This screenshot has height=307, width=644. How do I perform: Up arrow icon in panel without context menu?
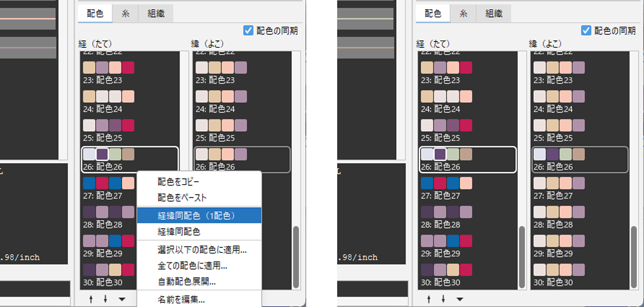coord(429,299)
